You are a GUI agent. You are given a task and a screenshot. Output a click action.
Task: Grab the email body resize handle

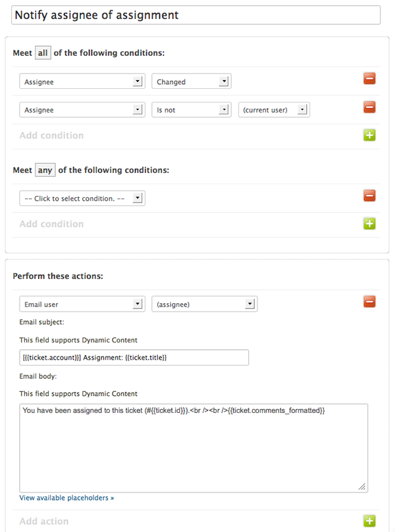(362, 487)
